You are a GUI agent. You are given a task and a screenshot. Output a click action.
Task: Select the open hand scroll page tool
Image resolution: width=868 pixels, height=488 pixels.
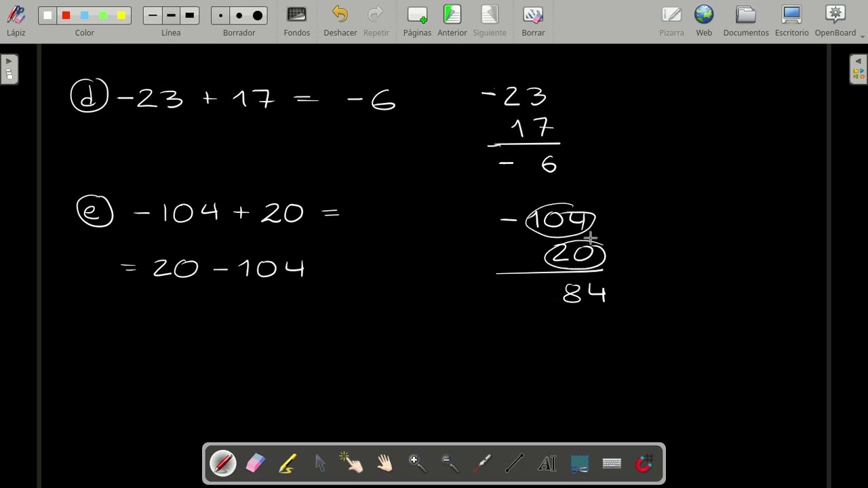(384, 464)
